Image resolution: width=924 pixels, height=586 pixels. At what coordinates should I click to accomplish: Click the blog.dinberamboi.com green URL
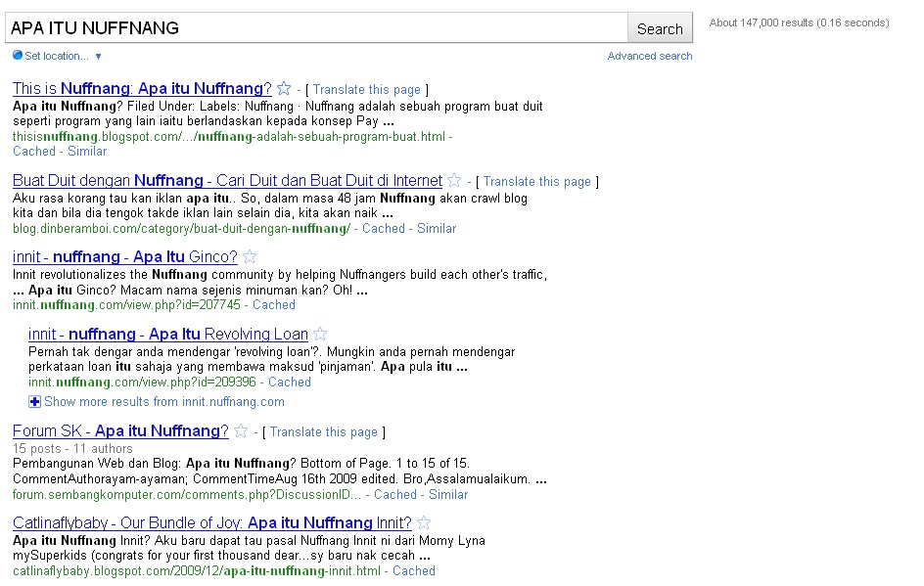(181, 229)
